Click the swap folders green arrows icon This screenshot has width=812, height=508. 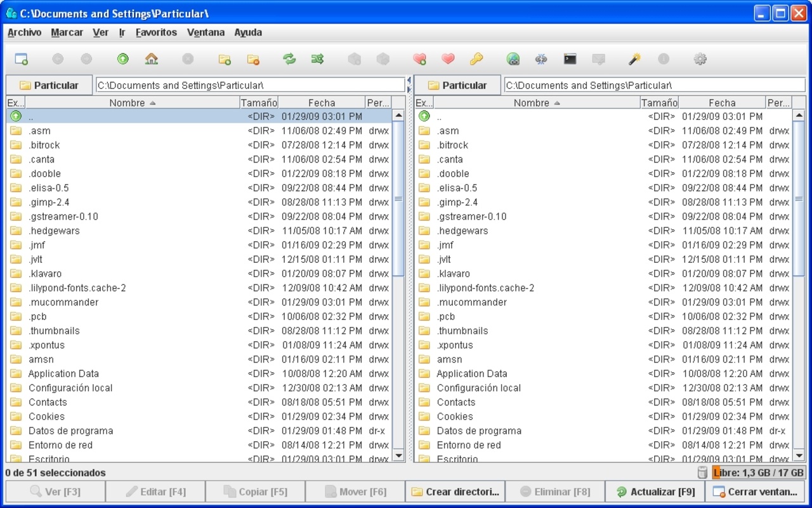pos(289,59)
